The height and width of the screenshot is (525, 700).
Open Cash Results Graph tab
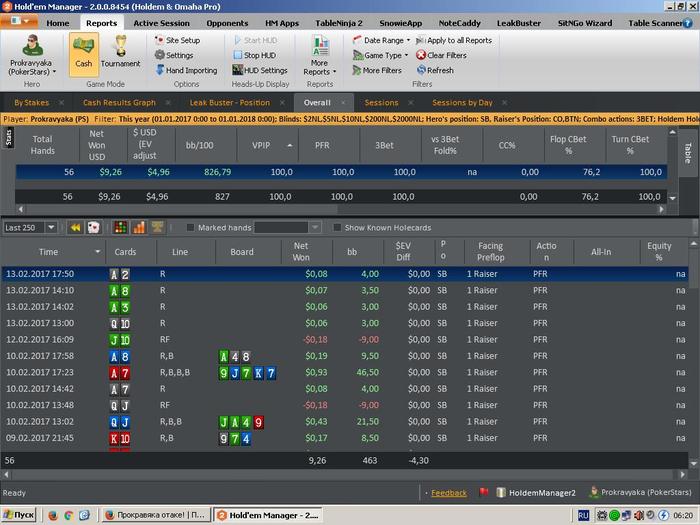click(x=119, y=103)
